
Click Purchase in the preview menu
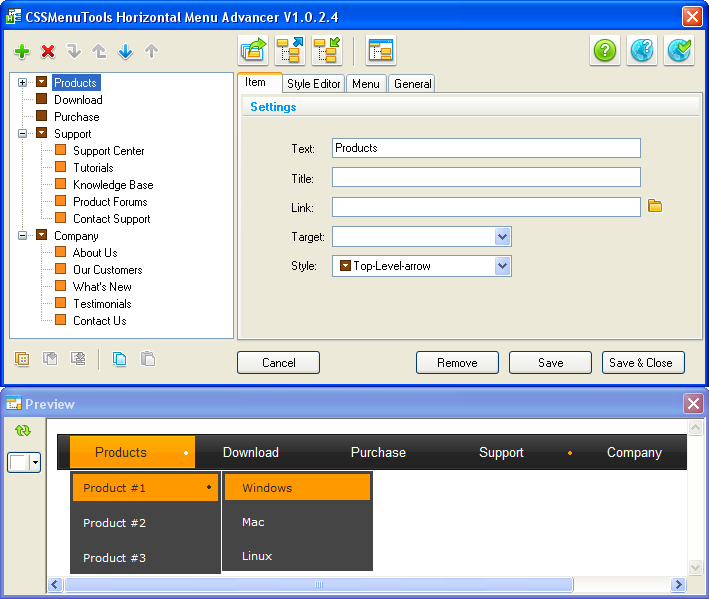click(378, 452)
